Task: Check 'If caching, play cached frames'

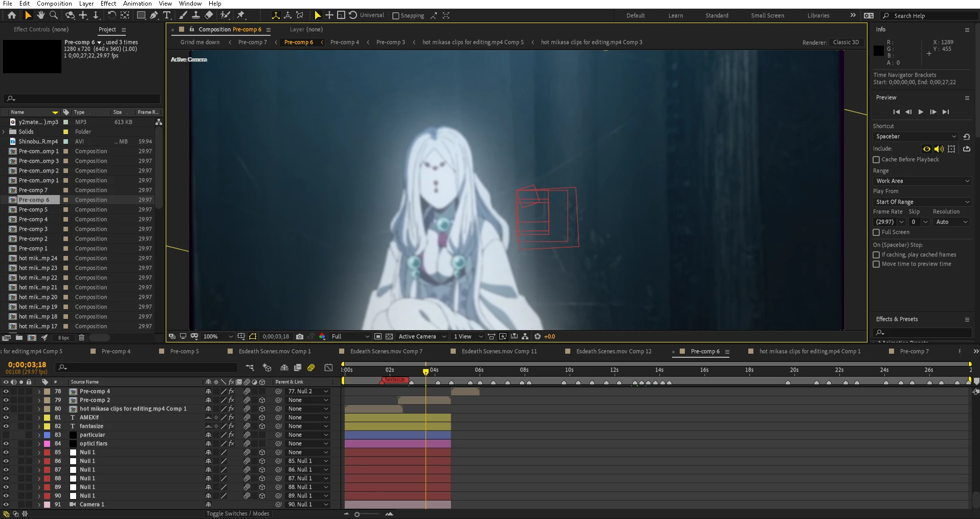Action: pos(876,255)
